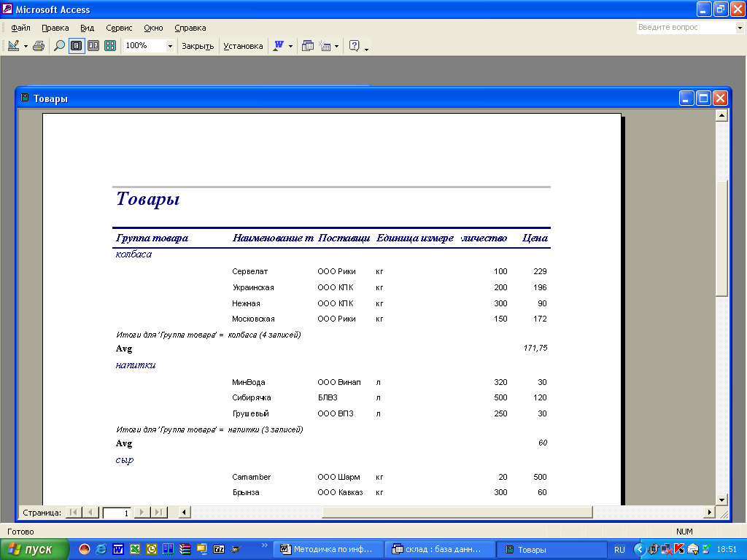Toggle multiple-pages preview mode
Image resolution: width=747 pixels, height=560 pixels.
coord(110,46)
